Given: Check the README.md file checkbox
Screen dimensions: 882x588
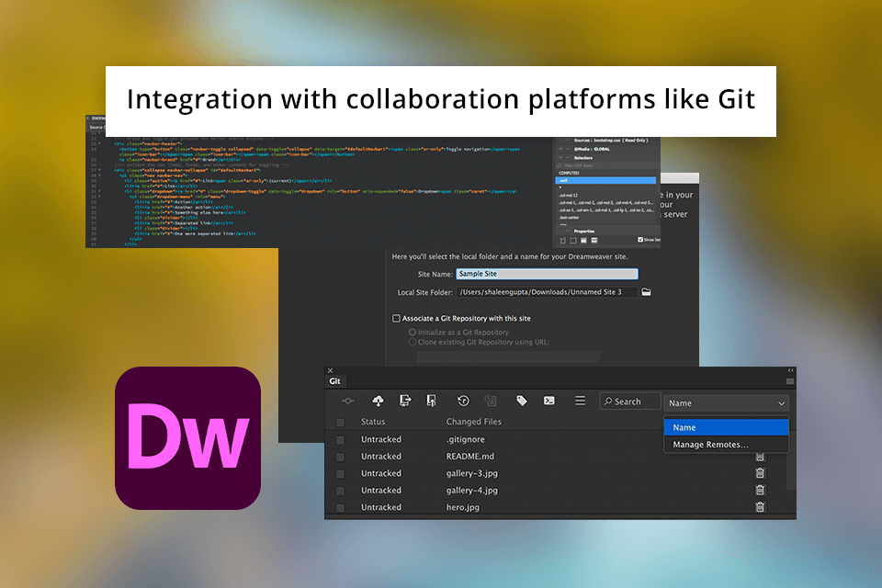Looking at the screenshot, I should [x=340, y=457].
